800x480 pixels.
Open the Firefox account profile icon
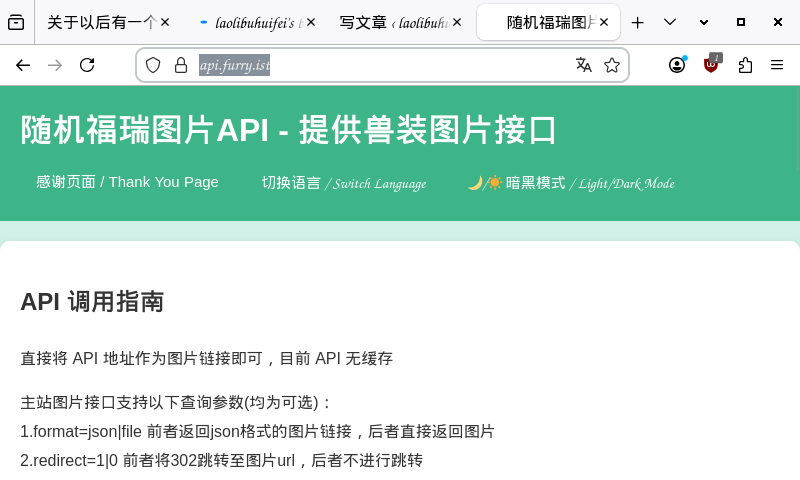677,65
